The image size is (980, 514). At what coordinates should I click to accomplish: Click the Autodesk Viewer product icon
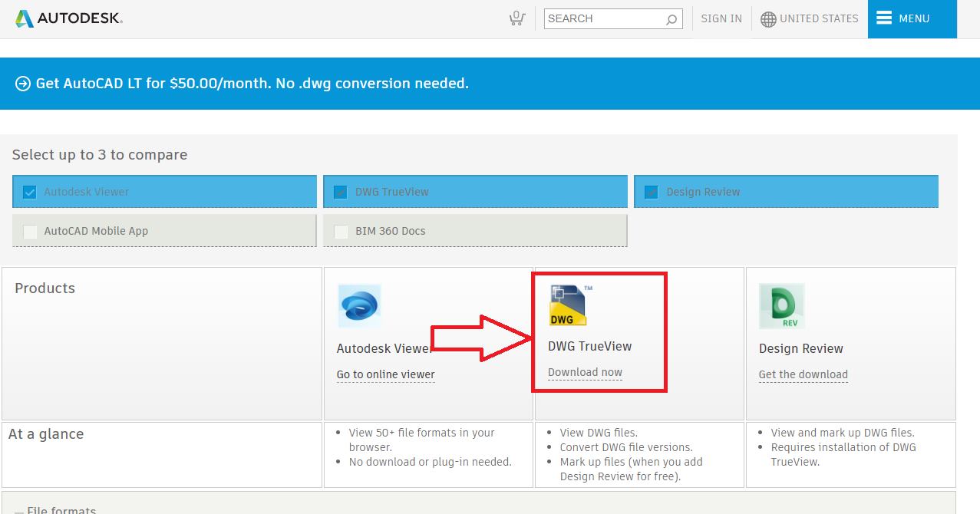359,306
